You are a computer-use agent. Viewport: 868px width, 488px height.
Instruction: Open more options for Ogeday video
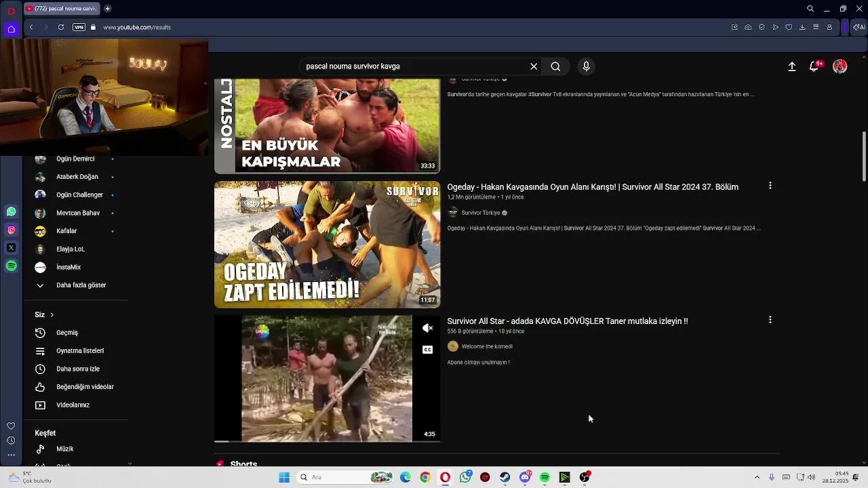(770, 186)
